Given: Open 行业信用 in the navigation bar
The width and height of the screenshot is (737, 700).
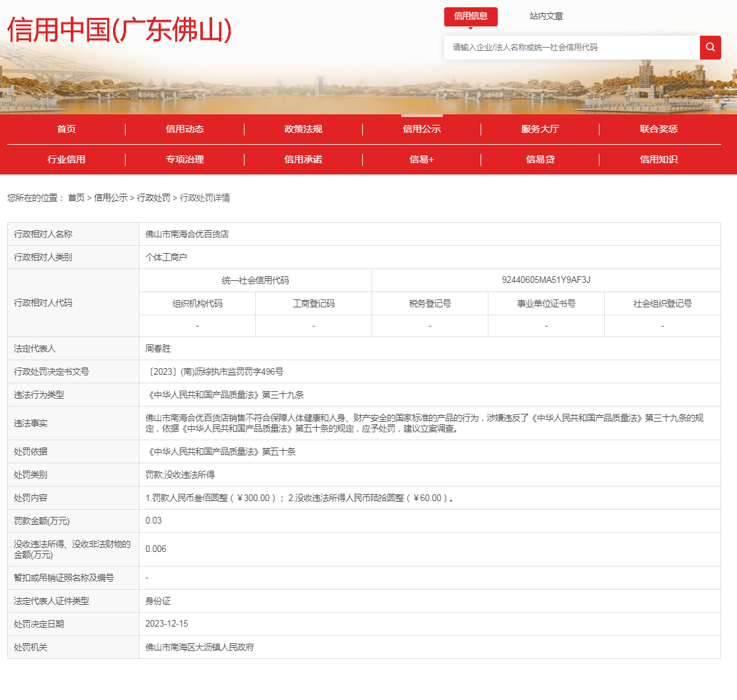Looking at the screenshot, I should 66,159.
